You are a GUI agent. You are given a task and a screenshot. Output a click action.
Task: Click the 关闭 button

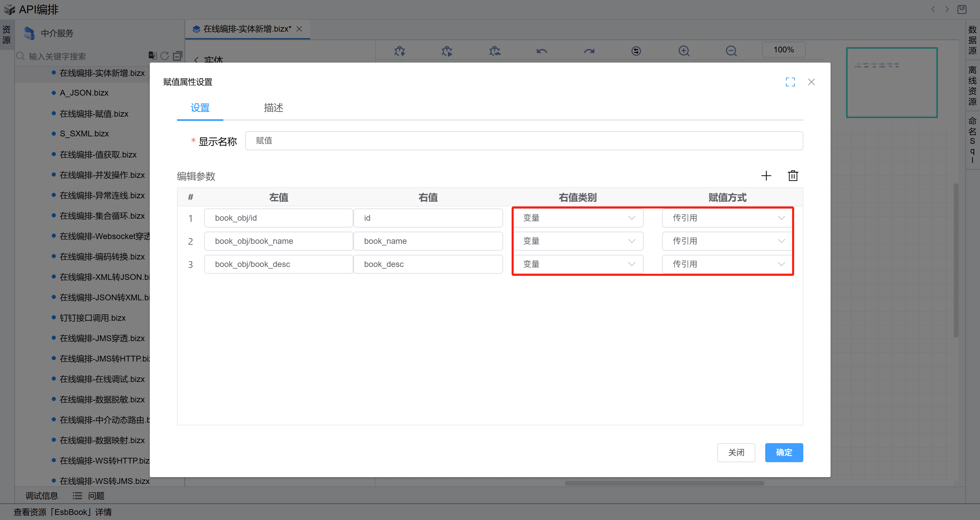click(736, 452)
